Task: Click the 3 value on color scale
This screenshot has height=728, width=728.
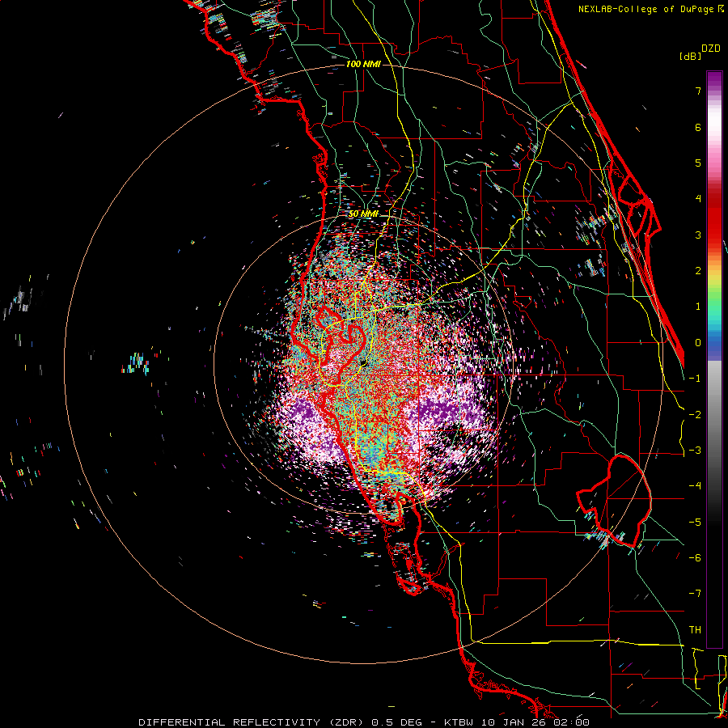Action: click(x=698, y=235)
